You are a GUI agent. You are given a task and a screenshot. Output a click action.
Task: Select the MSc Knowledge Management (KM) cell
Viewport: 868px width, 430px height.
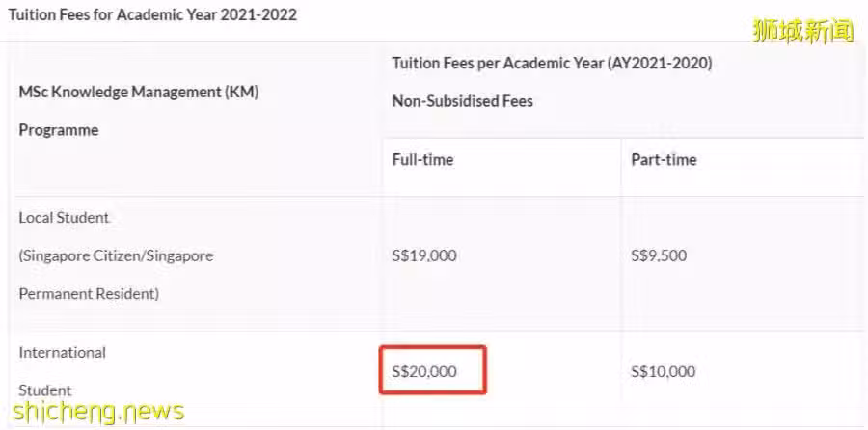[139, 92]
